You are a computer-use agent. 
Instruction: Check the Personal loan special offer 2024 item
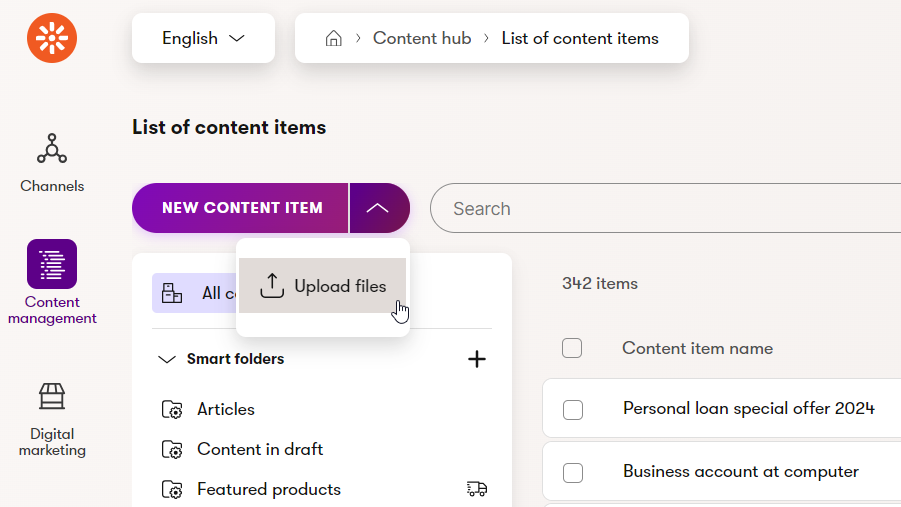(572, 409)
